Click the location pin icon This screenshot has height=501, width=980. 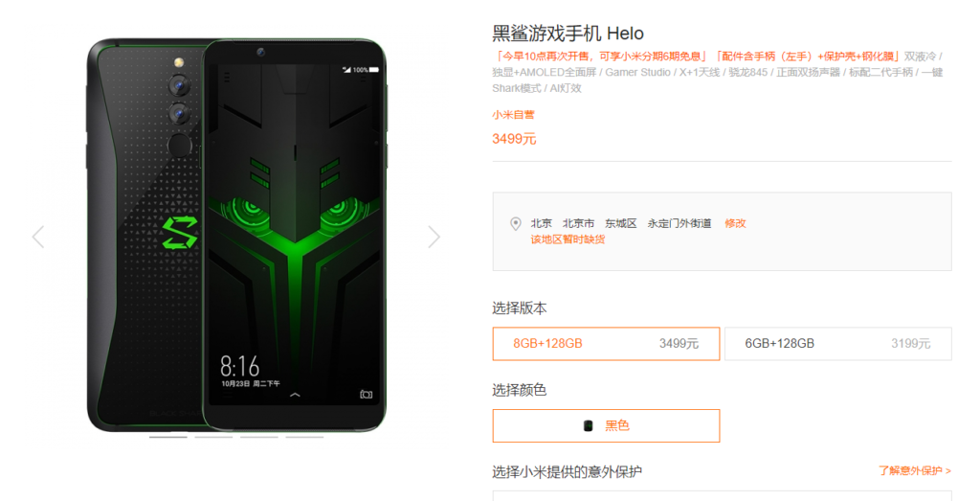(x=516, y=224)
